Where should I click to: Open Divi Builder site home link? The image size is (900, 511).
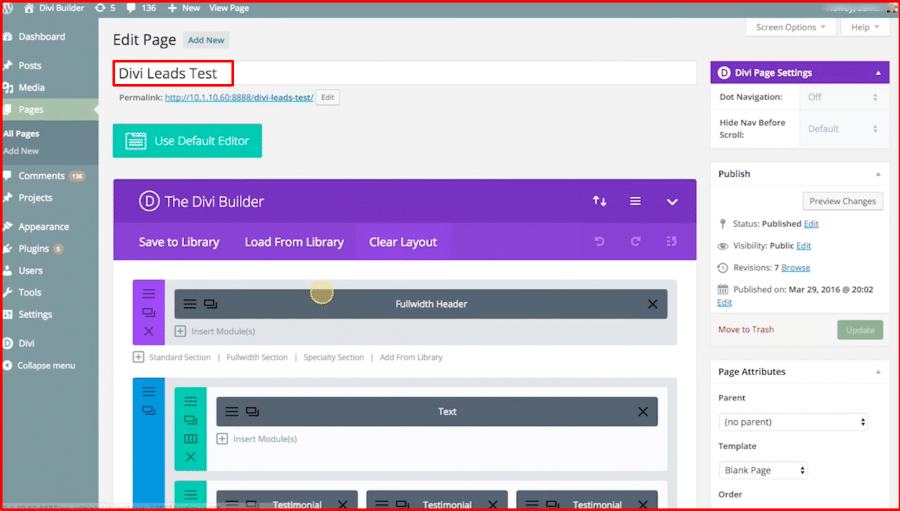tap(55, 8)
